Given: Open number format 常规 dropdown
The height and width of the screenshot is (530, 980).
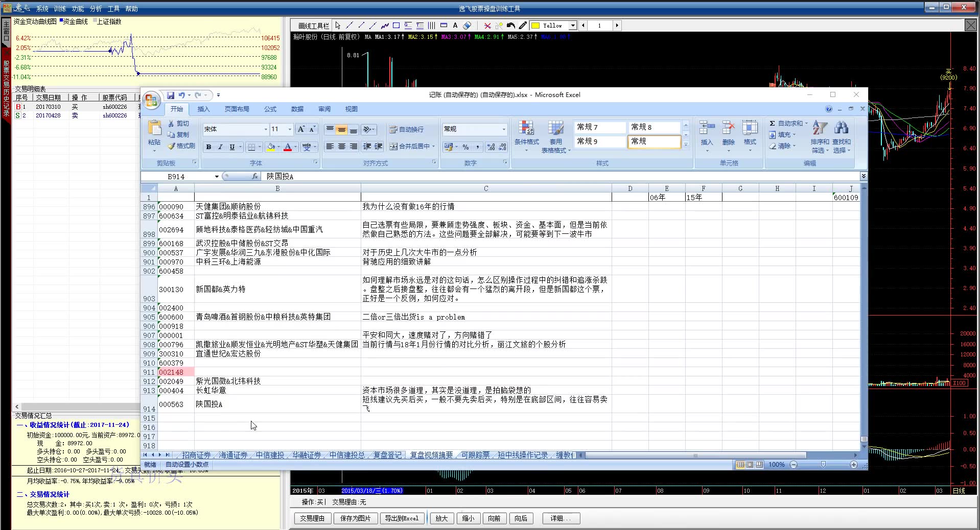Looking at the screenshot, I should [504, 129].
